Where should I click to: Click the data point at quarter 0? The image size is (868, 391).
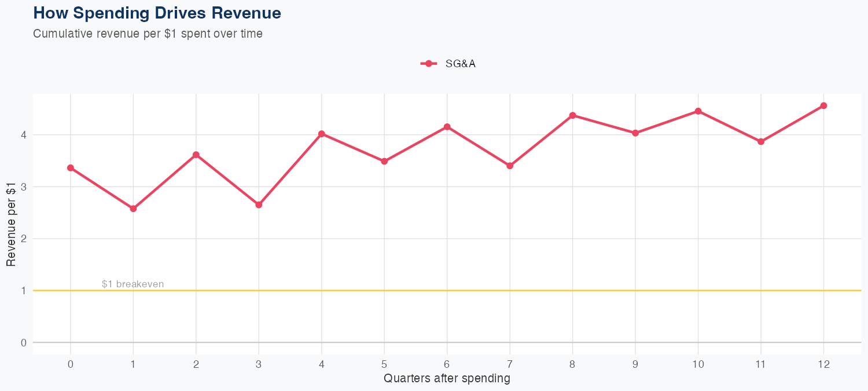[x=71, y=168]
